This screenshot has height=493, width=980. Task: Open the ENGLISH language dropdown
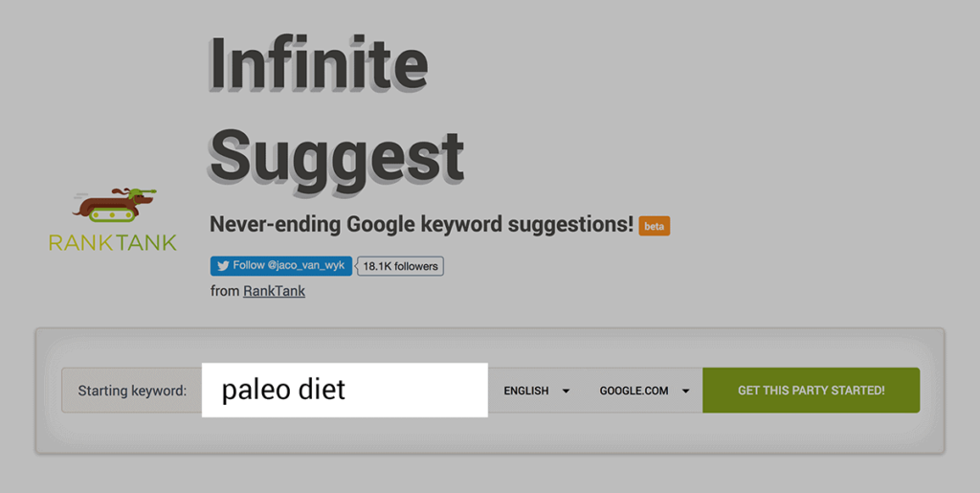[x=527, y=391]
